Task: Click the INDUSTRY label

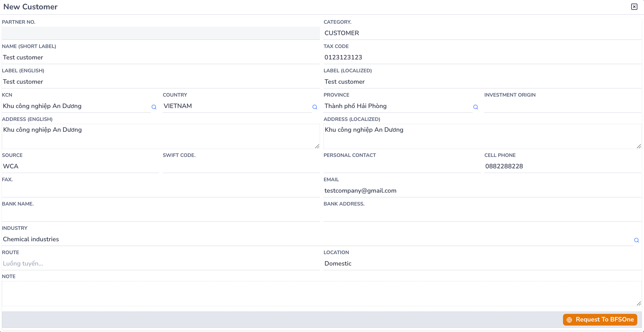Action: [x=15, y=228]
